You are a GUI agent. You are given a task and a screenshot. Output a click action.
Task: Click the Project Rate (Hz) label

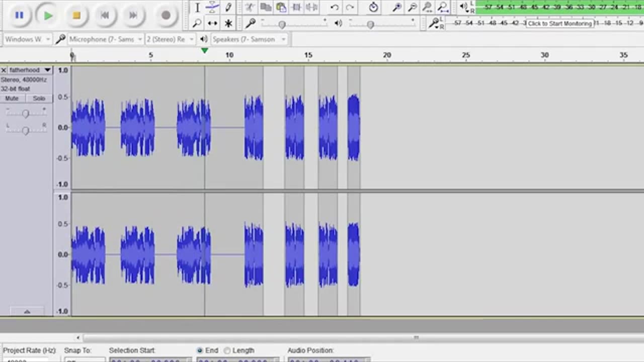[x=30, y=350]
